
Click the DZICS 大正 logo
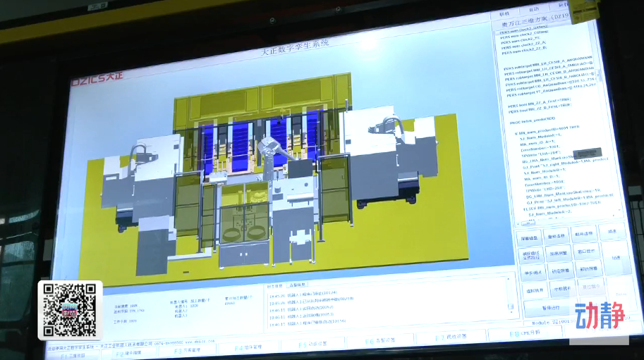coord(99,81)
